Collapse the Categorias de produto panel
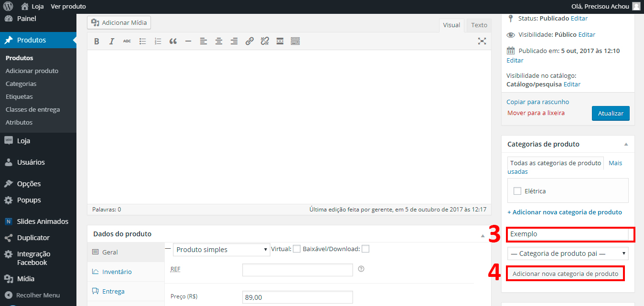 [626, 144]
